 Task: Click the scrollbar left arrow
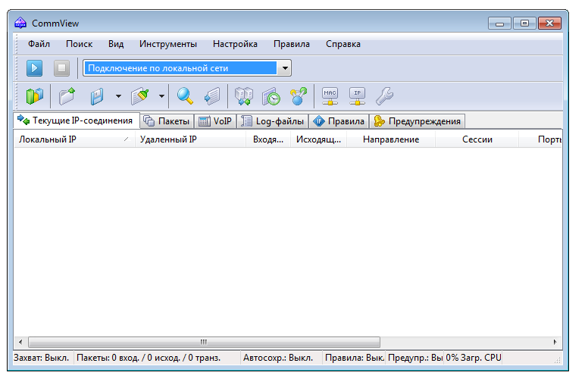[x=20, y=342]
